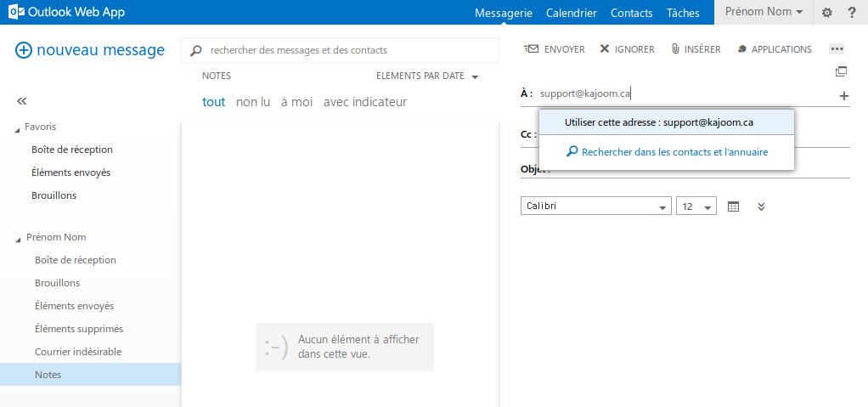This screenshot has width=868, height=407.
Task: Open settings with the gear icon
Action: click(x=826, y=13)
